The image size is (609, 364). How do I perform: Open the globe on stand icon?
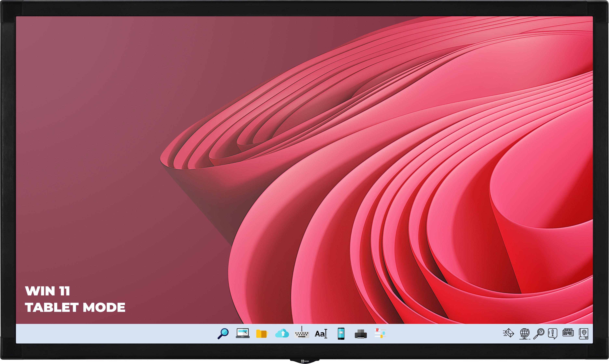tap(524, 334)
